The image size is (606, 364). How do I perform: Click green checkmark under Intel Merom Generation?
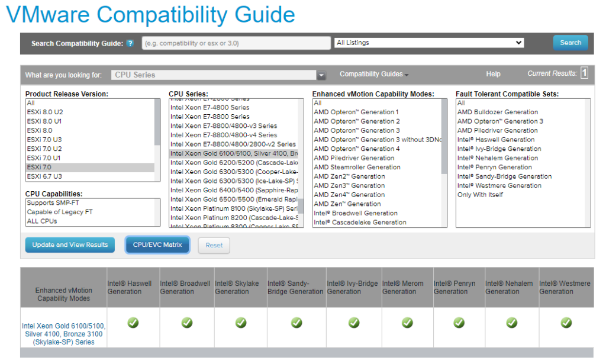407,323
